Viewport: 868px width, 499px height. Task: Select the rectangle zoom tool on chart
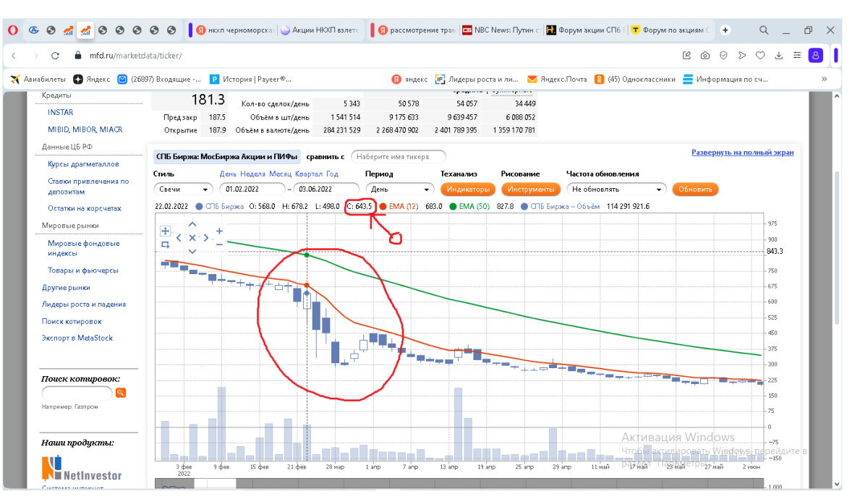coord(166,244)
